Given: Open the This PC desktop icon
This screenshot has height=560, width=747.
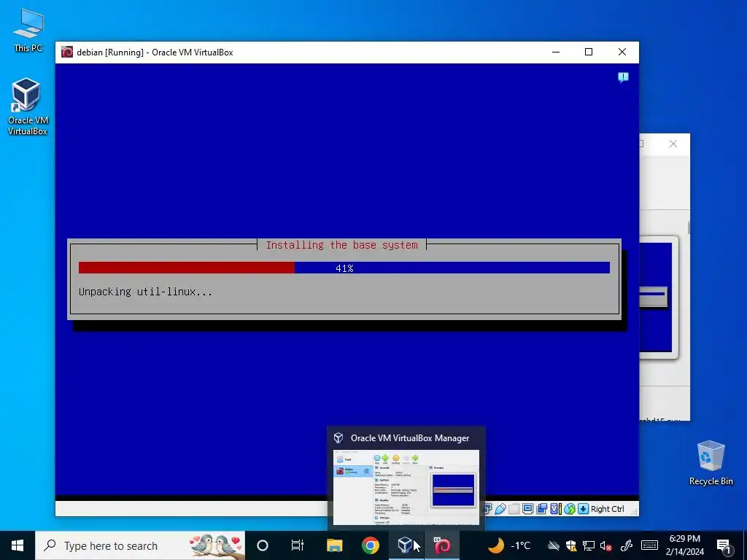Looking at the screenshot, I should point(28,30).
